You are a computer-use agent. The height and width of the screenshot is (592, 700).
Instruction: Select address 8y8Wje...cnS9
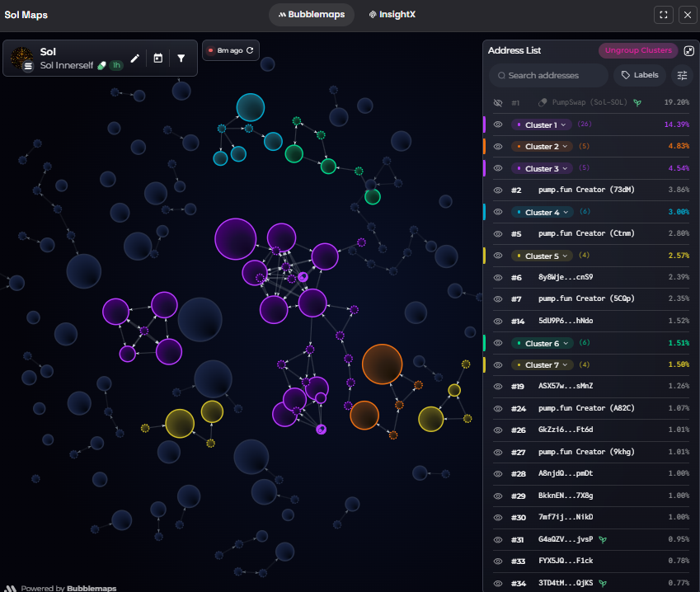click(x=566, y=277)
